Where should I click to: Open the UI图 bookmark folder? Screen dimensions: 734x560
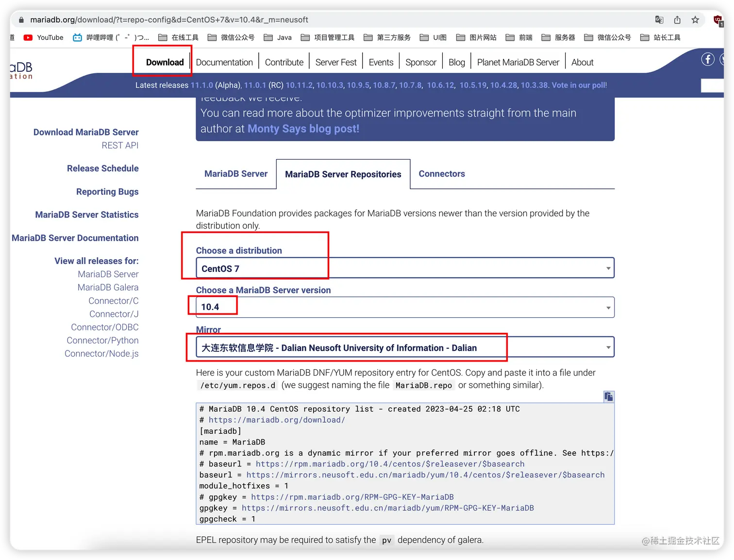434,37
